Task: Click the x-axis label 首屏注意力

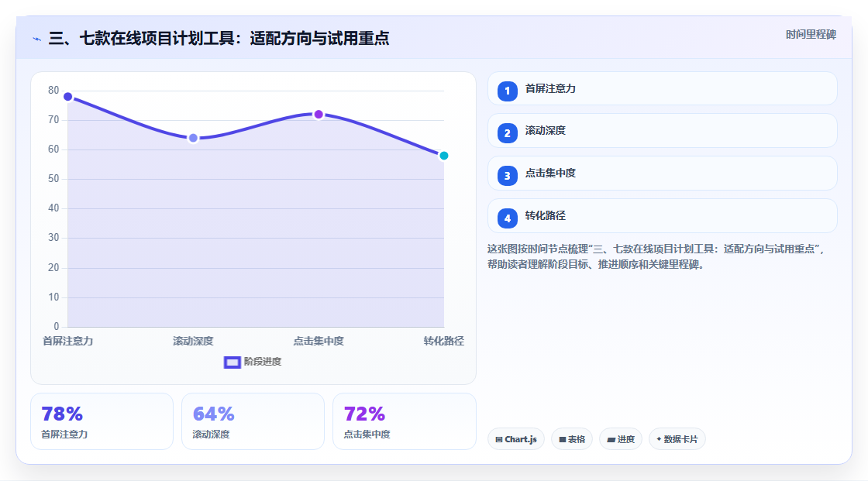Action: click(x=68, y=341)
